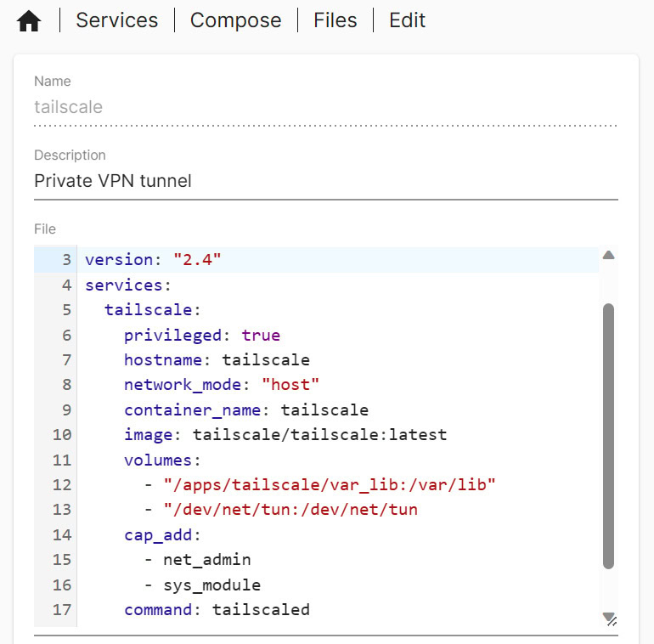Click line number 11 in the gutter
Screen dimensions: 654x644
[x=61, y=460]
